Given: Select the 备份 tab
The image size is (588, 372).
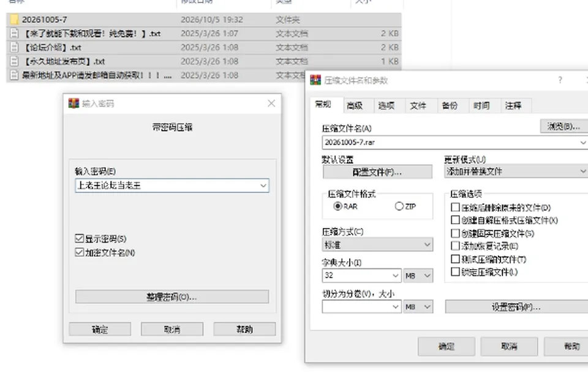Looking at the screenshot, I should click(x=450, y=106).
